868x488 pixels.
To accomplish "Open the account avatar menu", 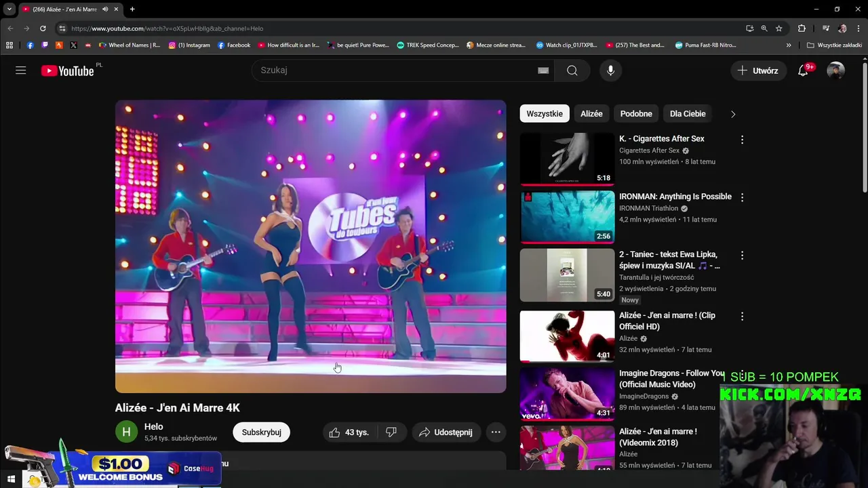I will 835,70.
